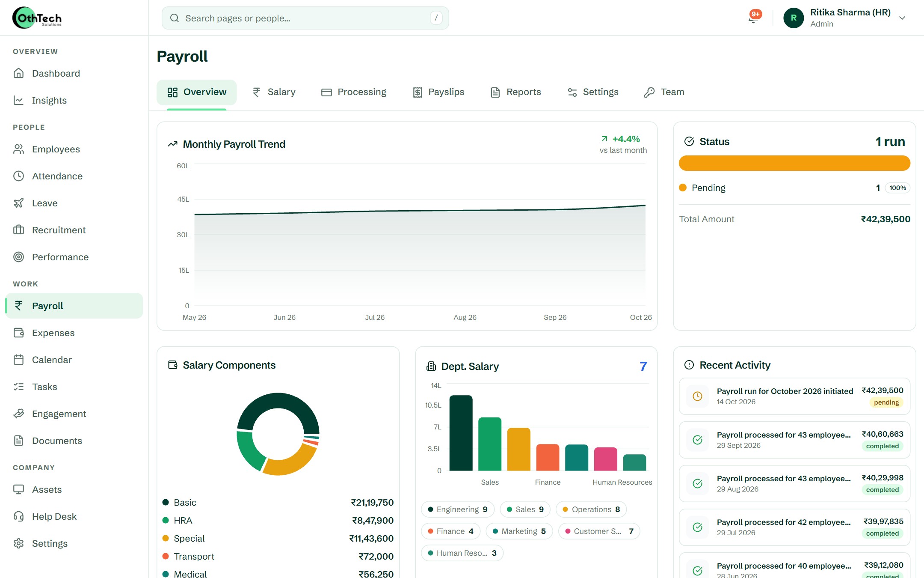Click the R profile avatar
The image size is (924, 578).
click(794, 18)
